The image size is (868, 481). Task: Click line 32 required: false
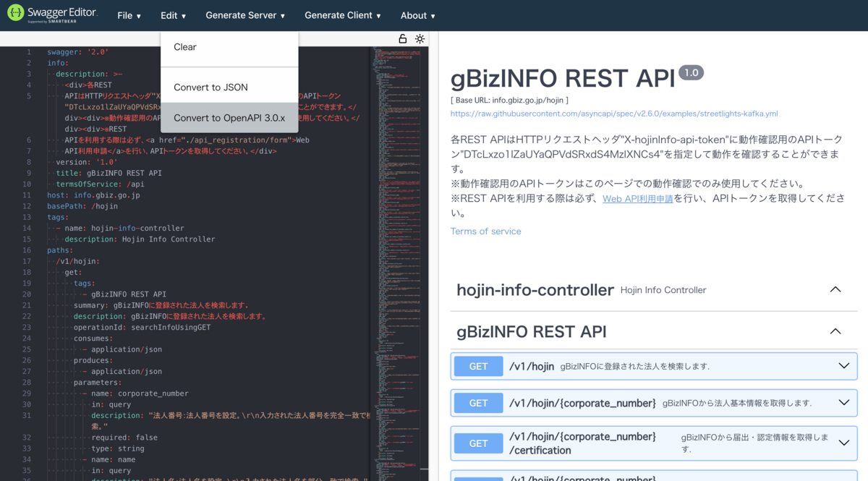pyautogui.click(x=124, y=438)
